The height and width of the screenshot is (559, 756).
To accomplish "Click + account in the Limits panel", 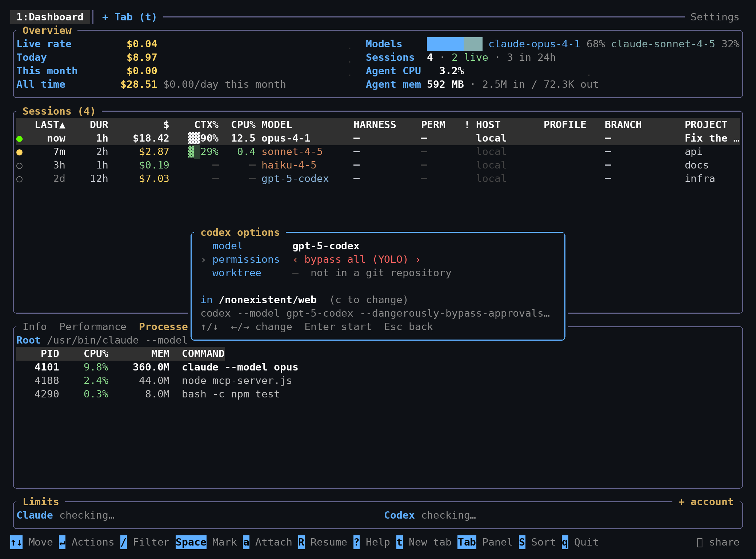I will [x=706, y=502].
